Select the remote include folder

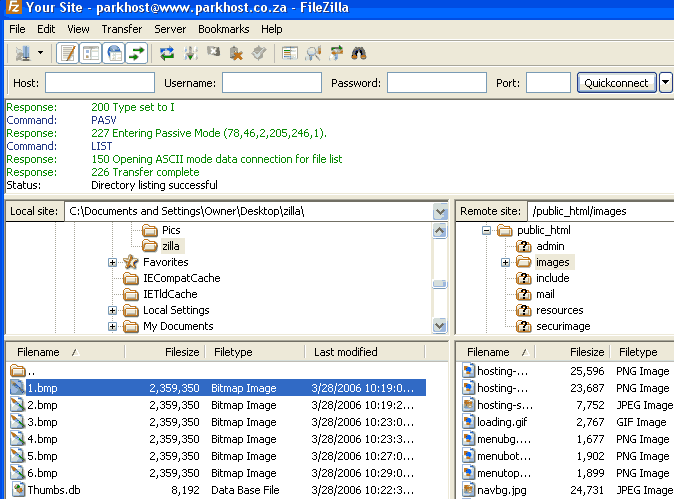[x=552, y=278]
